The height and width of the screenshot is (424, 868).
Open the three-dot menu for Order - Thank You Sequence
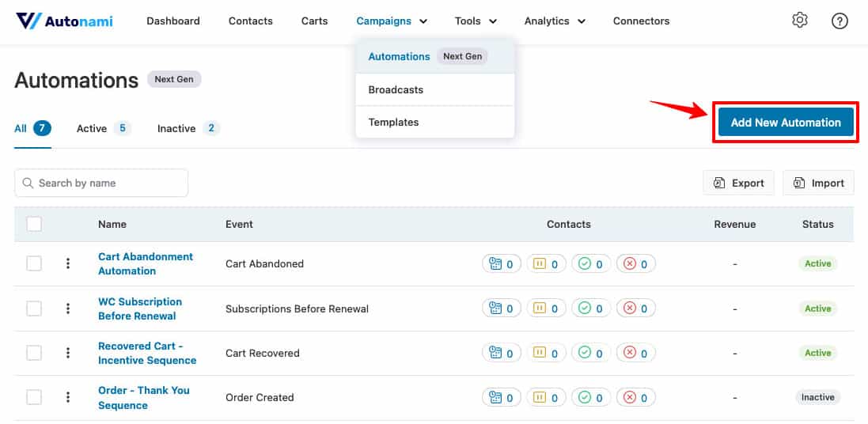pos(68,397)
